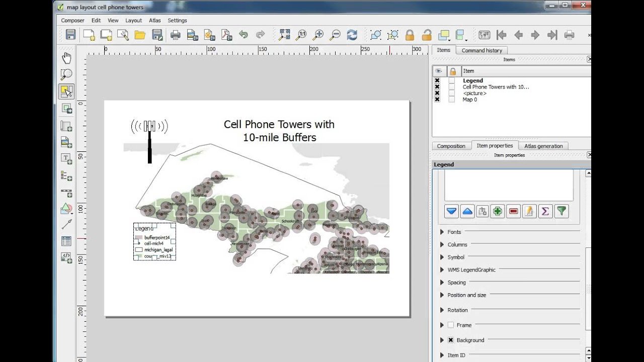Move legend item down with blue arrow
The width and height of the screenshot is (644, 362).
click(451, 211)
